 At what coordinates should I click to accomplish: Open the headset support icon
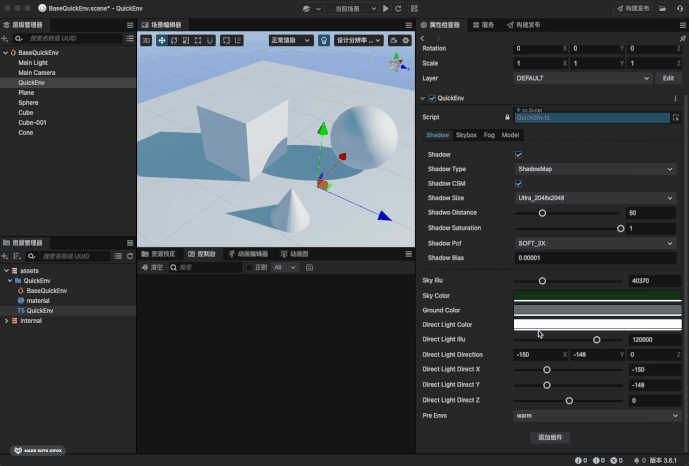679,8
